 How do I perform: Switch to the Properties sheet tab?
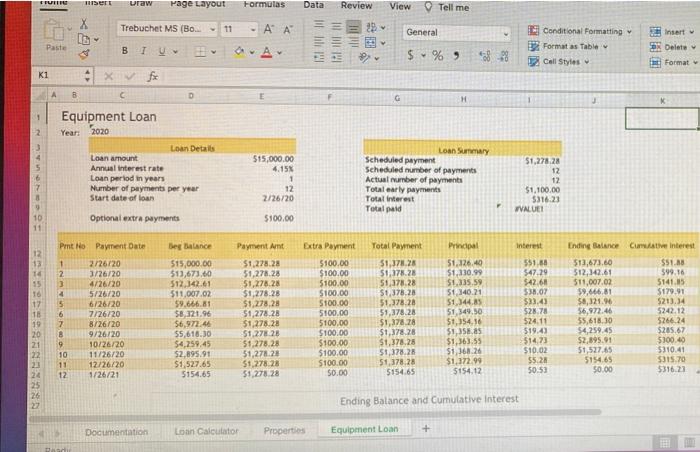284,431
